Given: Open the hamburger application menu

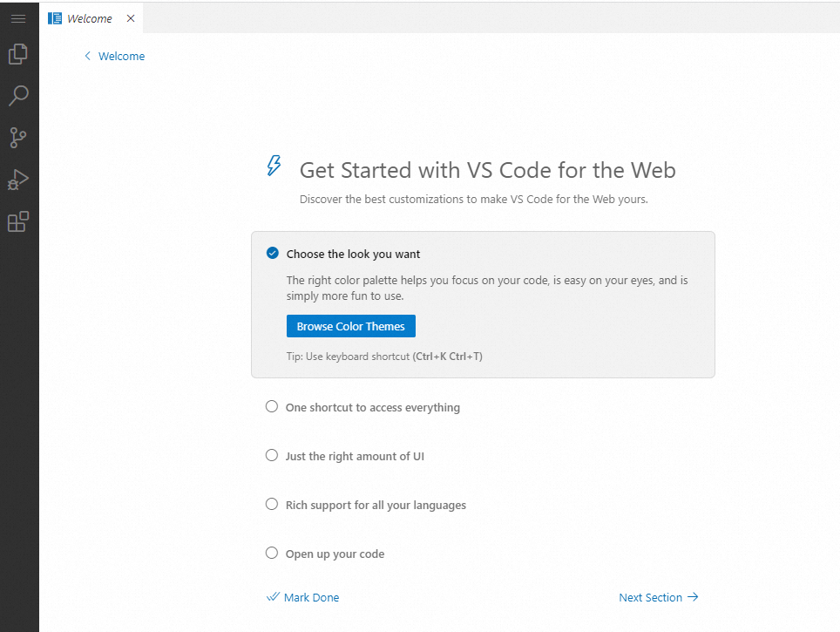Looking at the screenshot, I should click(18, 18).
